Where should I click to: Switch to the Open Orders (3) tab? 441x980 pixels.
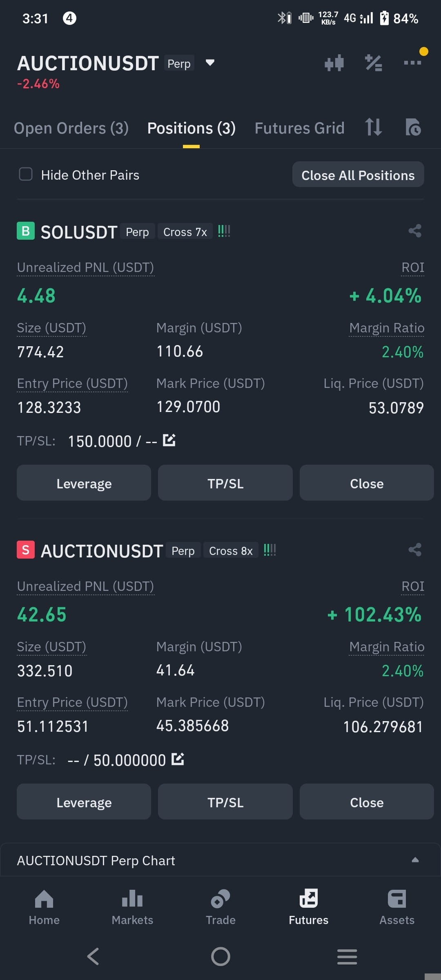[71, 128]
